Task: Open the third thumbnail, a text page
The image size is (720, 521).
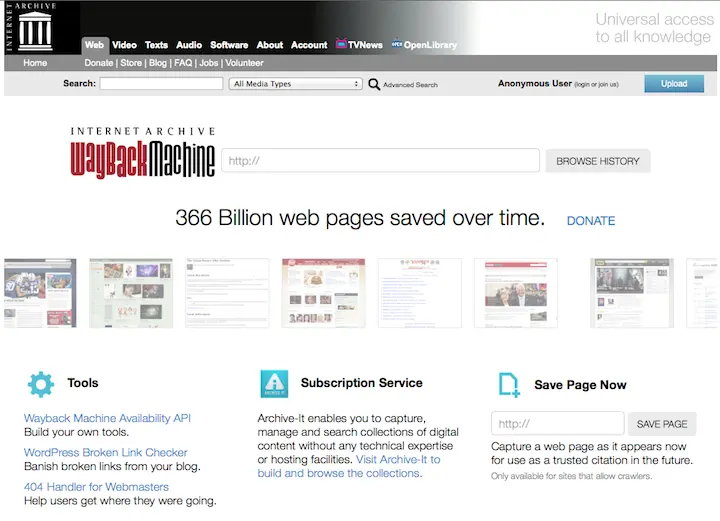Action: click(227, 293)
